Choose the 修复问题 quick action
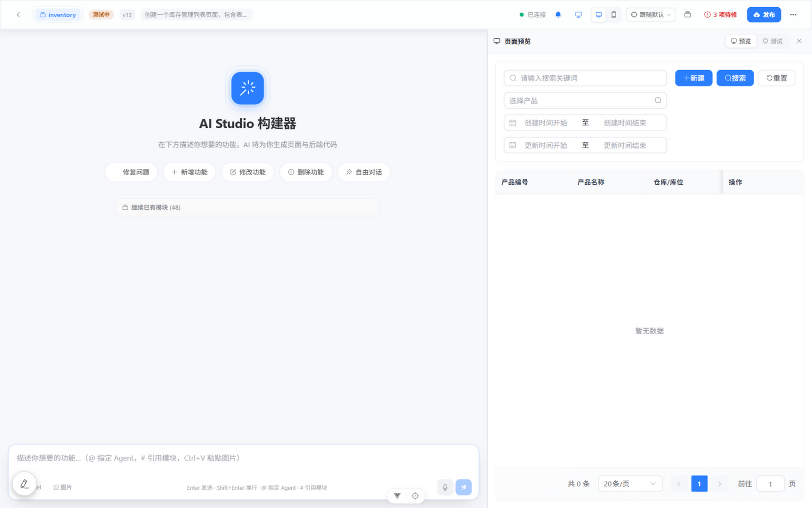Image resolution: width=812 pixels, height=508 pixels. 131,172
